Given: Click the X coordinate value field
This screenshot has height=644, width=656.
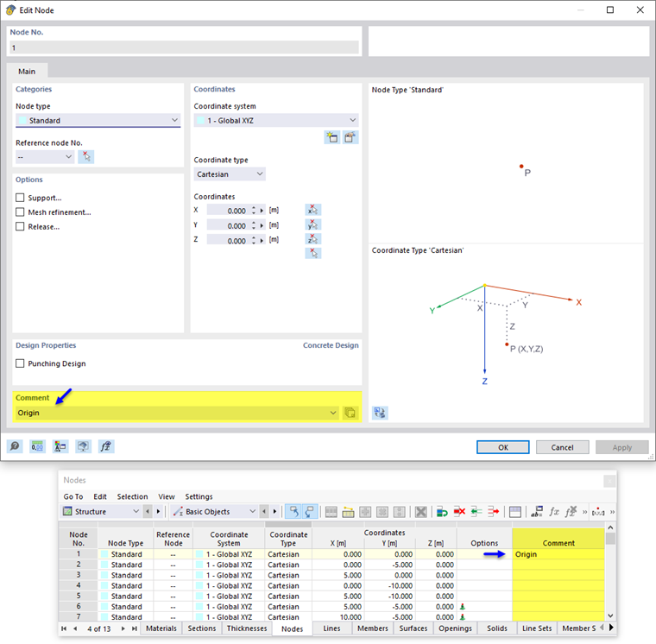Looking at the screenshot, I should click(227, 211).
